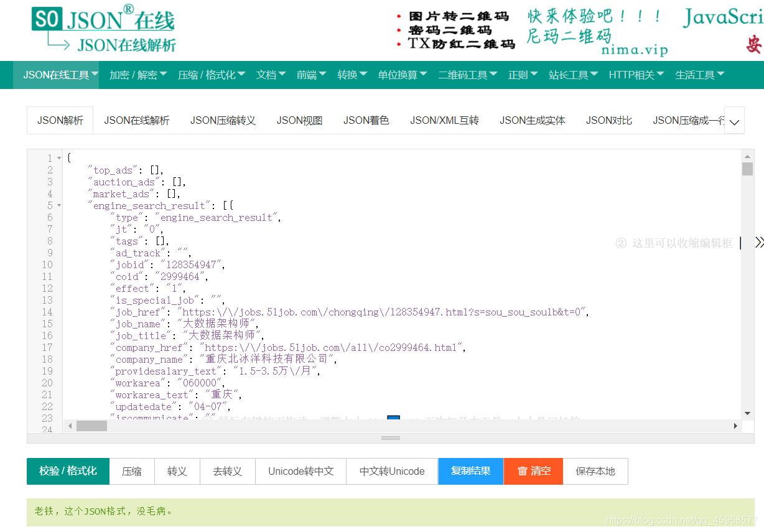This screenshot has height=532, width=764.
Task: Open the 二维码工具 menu
Action: 468,75
